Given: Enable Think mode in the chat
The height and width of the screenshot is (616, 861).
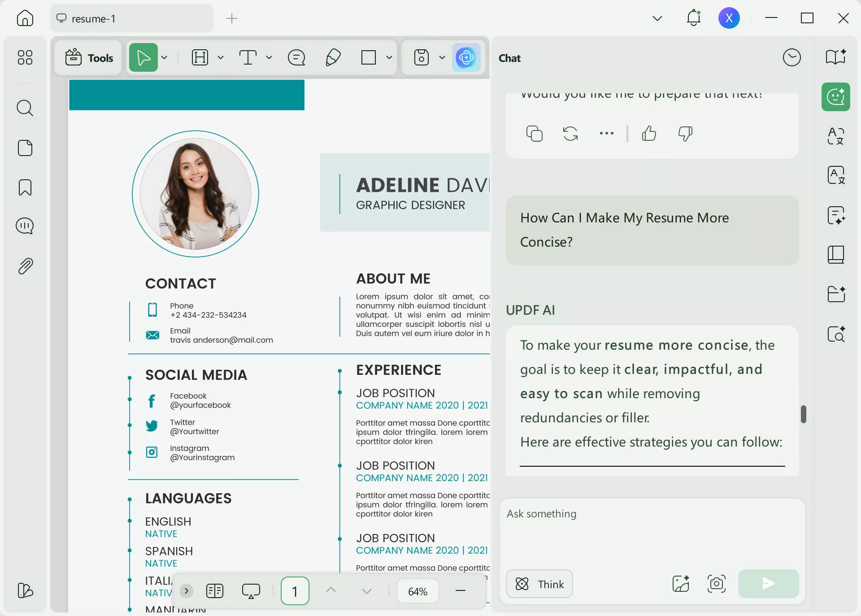Looking at the screenshot, I should click(539, 584).
